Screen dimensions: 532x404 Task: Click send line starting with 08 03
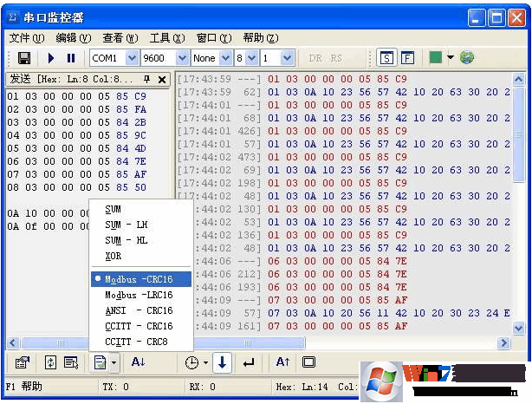pos(77,187)
